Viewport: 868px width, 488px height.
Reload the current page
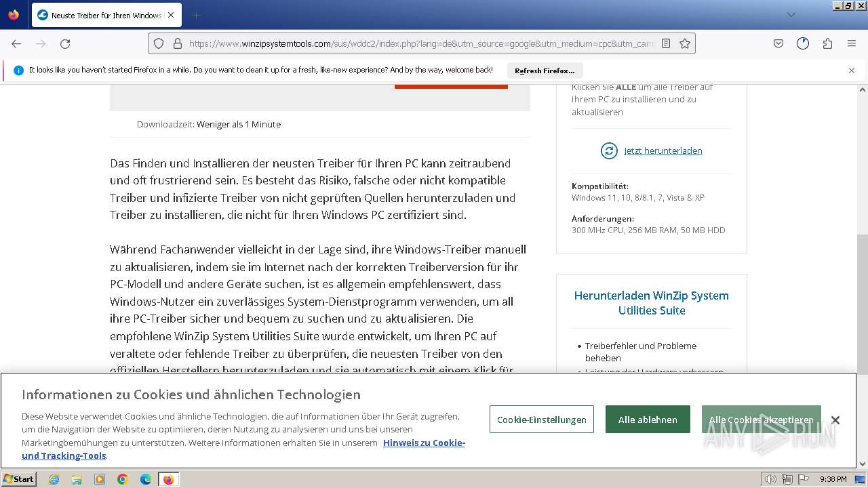[65, 43]
